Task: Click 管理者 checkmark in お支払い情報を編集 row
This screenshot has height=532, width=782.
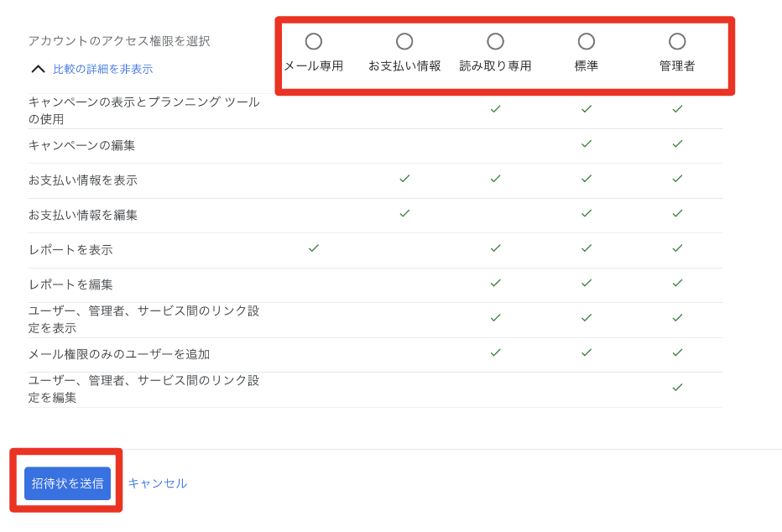Action: pyautogui.click(x=677, y=213)
